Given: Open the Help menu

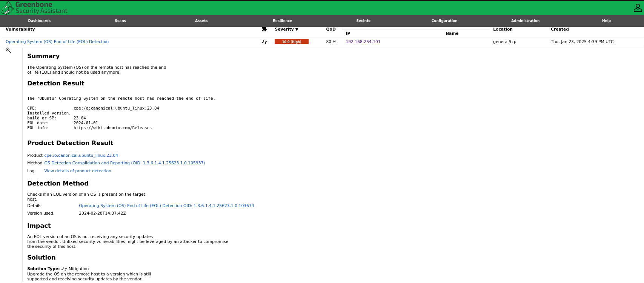Looking at the screenshot, I should 606,21.
